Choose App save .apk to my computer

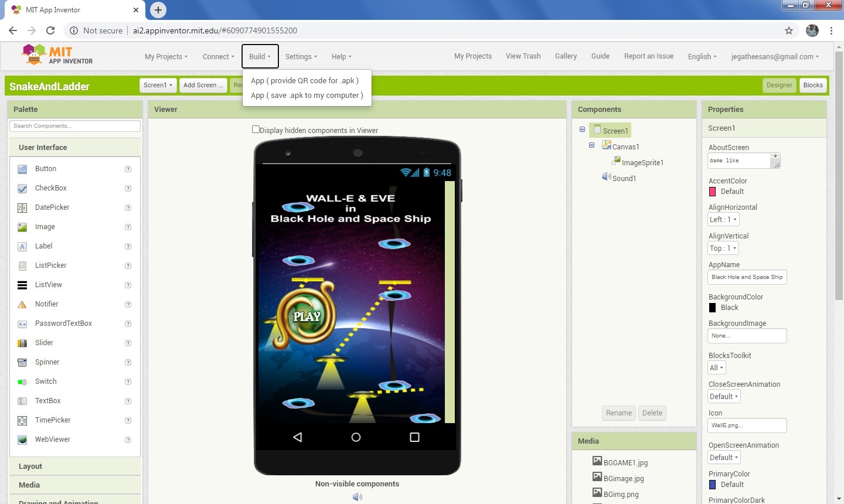click(307, 96)
